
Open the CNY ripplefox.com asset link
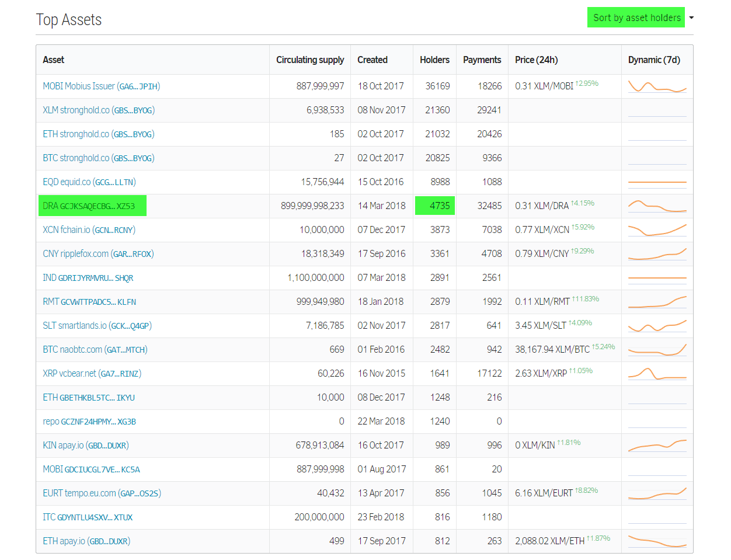pos(98,254)
